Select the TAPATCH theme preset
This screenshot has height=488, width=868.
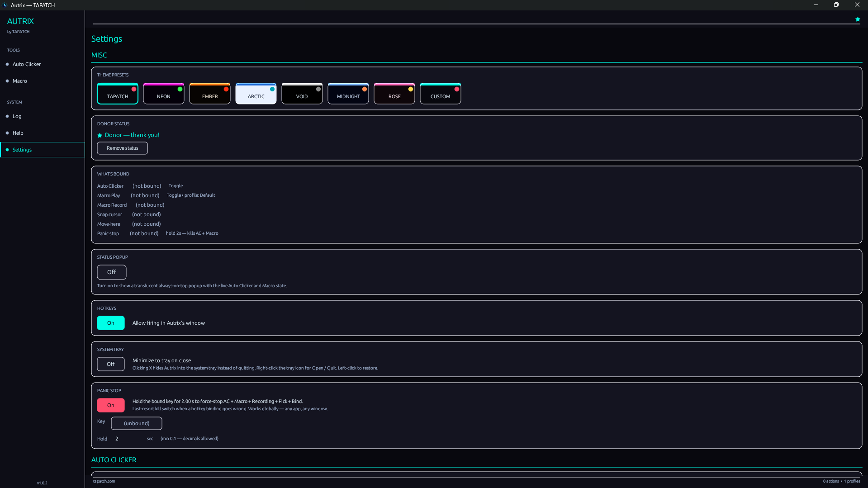point(118,94)
